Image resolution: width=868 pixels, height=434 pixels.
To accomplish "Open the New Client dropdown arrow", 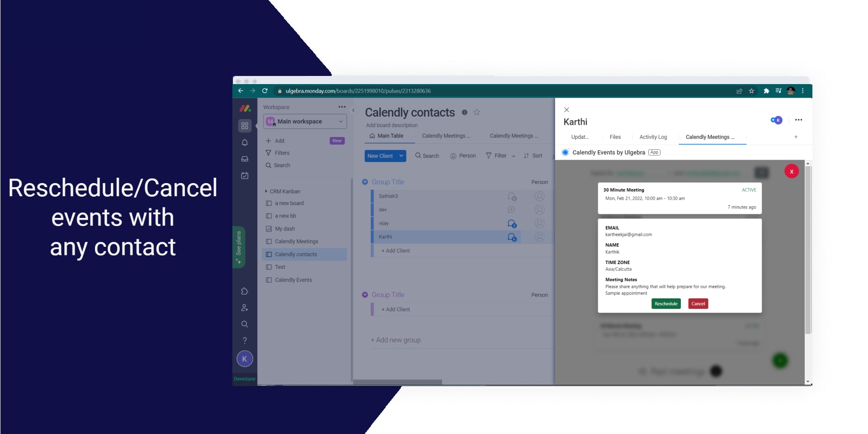I will 401,156.
